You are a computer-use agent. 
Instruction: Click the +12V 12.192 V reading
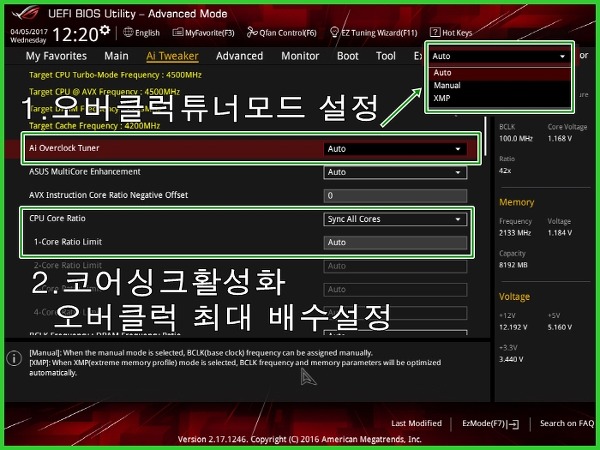(513, 327)
